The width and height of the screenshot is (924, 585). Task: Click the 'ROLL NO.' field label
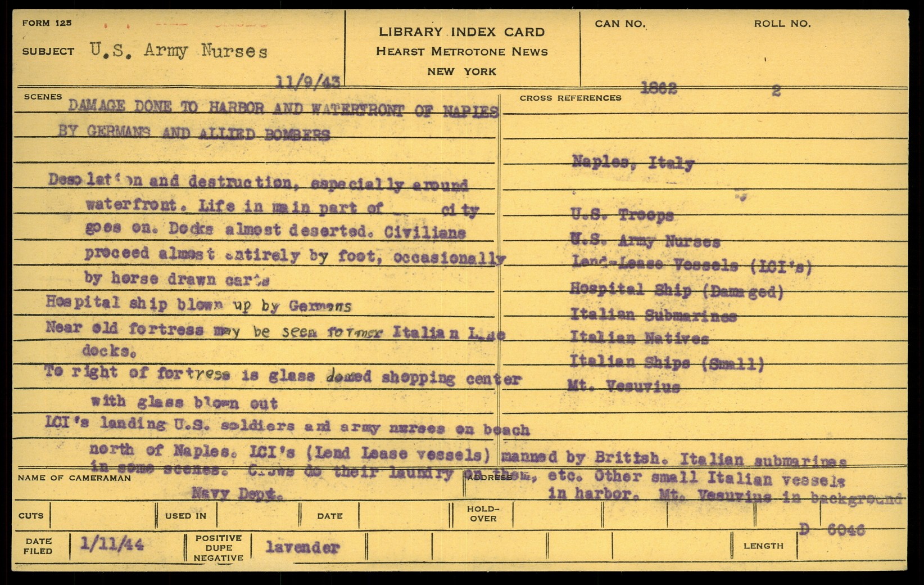click(782, 24)
